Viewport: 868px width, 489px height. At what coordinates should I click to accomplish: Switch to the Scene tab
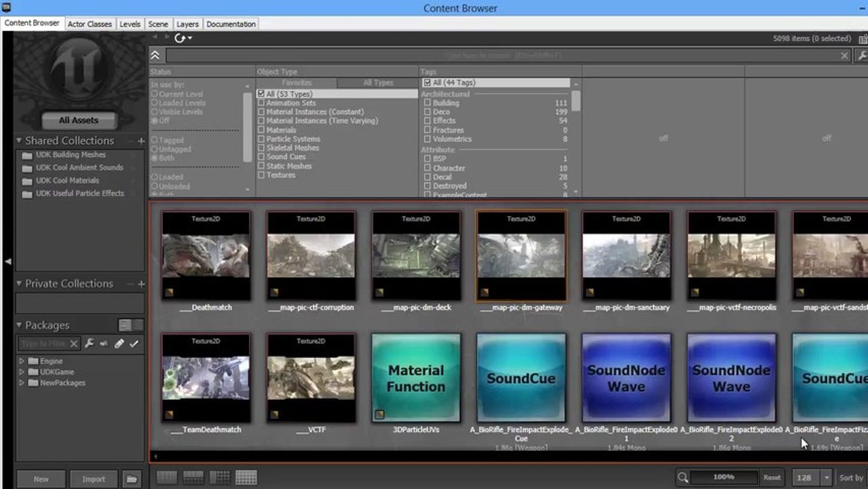pyautogui.click(x=158, y=24)
